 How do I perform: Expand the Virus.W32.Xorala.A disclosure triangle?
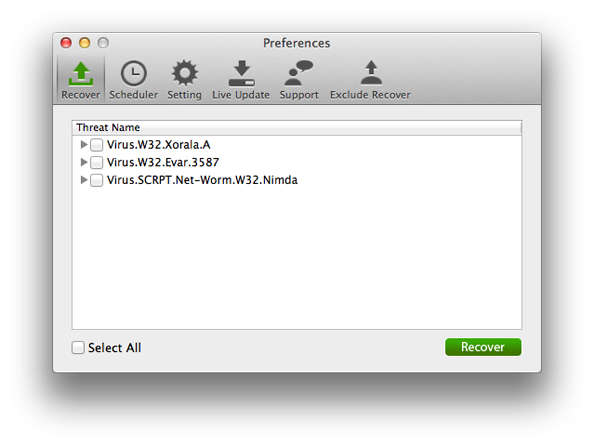[x=84, y=144]
